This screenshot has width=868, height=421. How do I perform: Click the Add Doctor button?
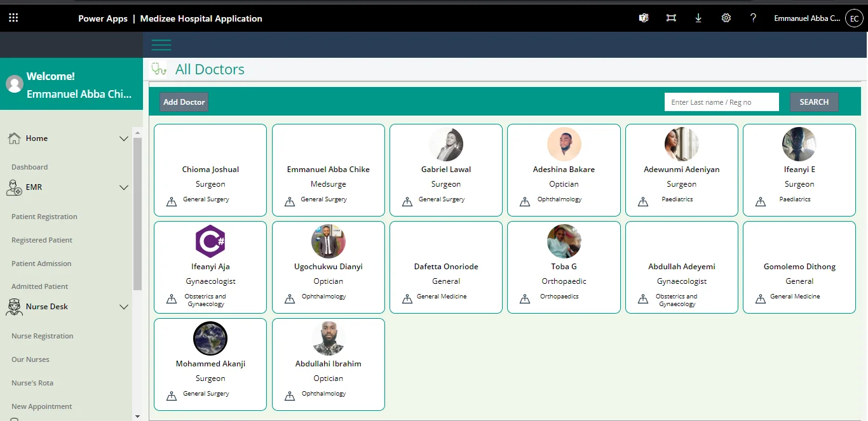[x=184, y=102]
